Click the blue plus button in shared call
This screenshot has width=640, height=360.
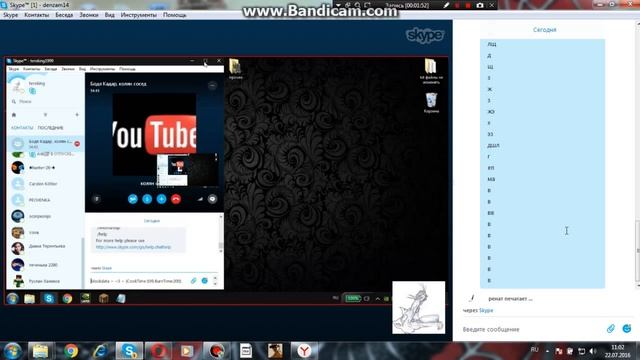161,199
